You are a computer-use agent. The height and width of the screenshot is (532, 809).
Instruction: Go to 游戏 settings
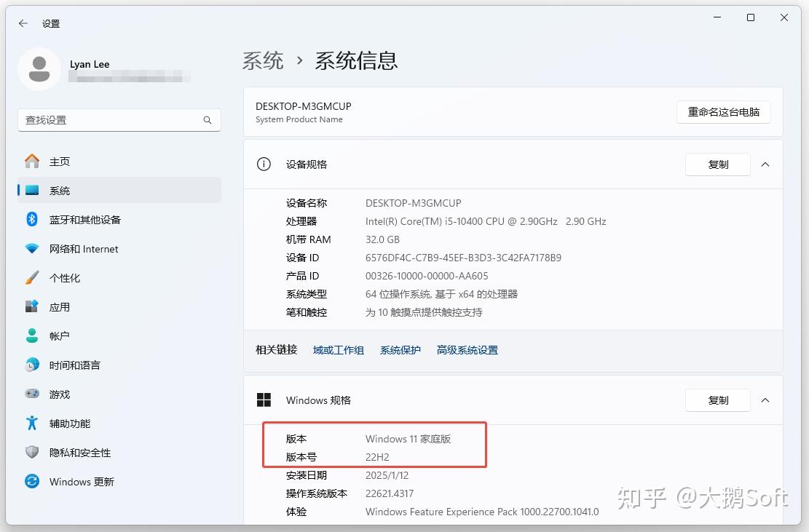pos(119,394)
